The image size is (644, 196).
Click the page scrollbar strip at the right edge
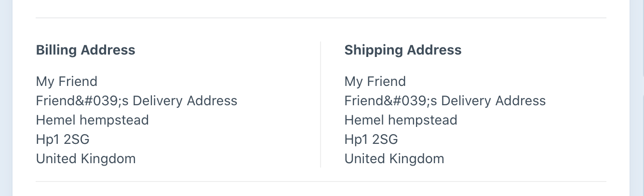pyautogui.click(x=642, y=98)
